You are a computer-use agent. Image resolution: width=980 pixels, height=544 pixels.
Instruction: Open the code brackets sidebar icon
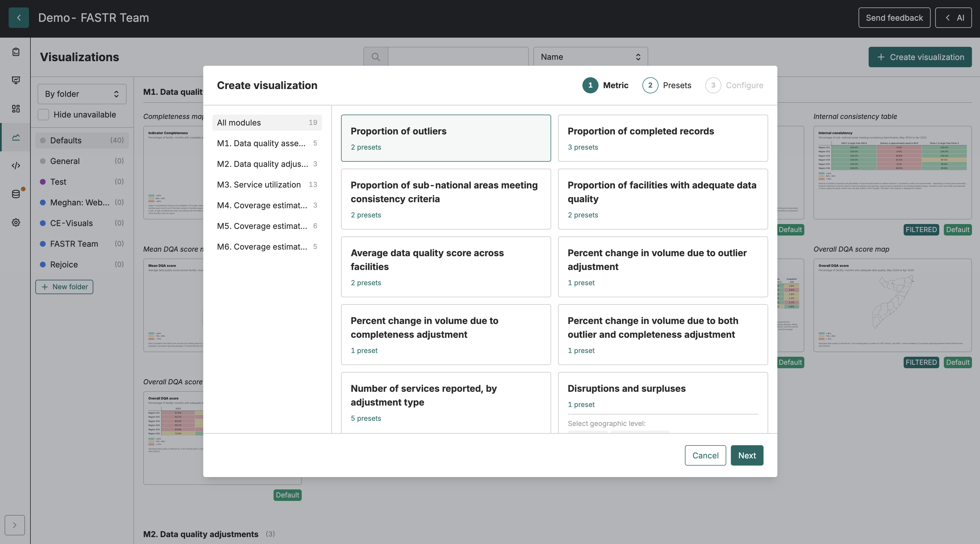coord(16,166)
